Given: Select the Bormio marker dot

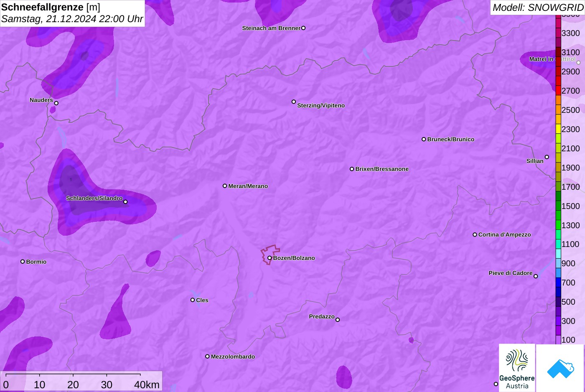Looking at the screenshot, I should pos(23,262).
